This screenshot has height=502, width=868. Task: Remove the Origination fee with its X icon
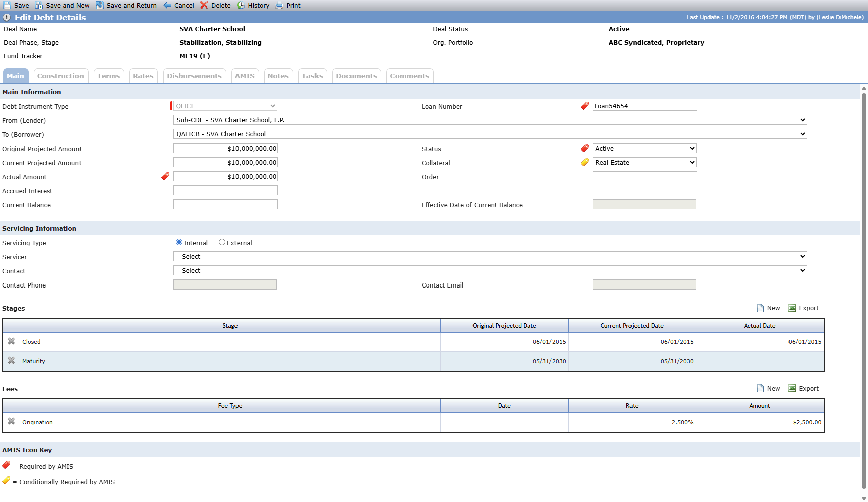[x=11, y=421]
